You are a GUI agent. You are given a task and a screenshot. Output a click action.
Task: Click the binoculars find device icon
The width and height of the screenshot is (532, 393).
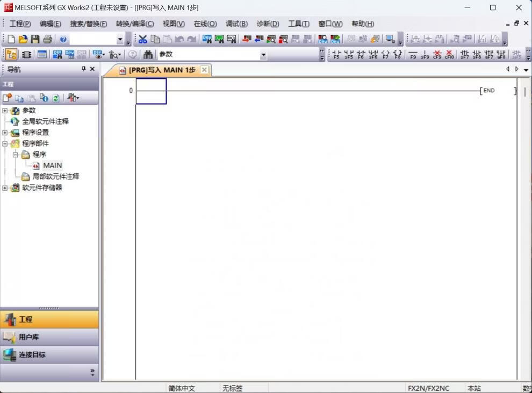tap(148, 54)
